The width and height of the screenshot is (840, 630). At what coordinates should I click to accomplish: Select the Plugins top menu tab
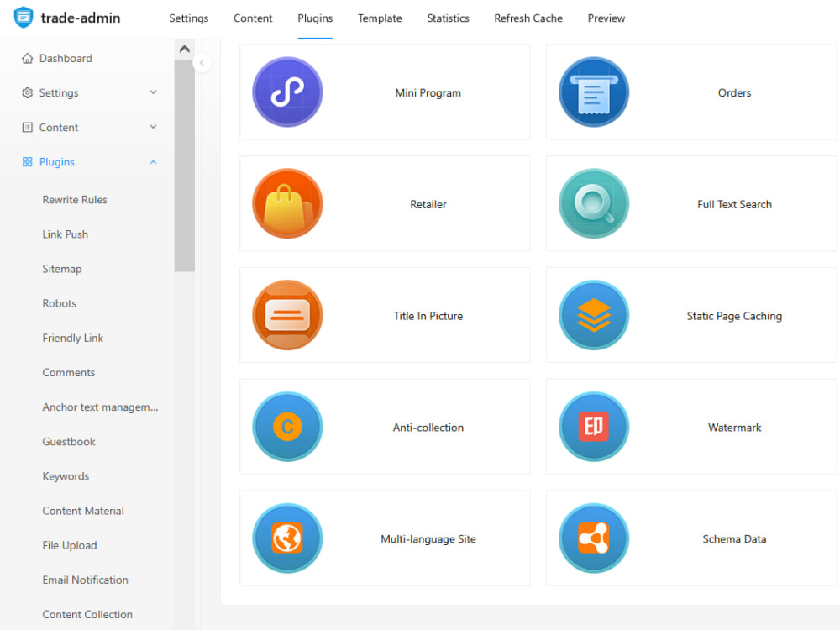(x=315, y=18)
